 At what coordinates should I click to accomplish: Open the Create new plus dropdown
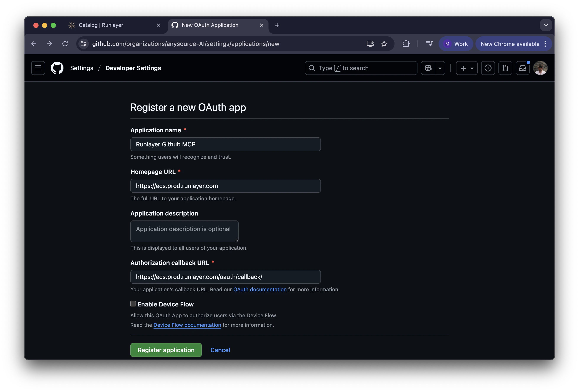click(x=467, y=68)
